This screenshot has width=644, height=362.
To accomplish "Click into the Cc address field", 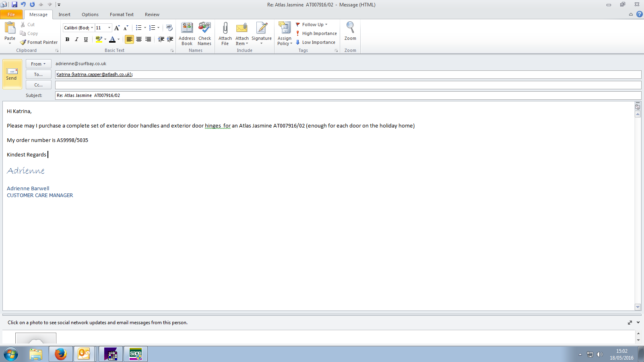I will point(348,85).
